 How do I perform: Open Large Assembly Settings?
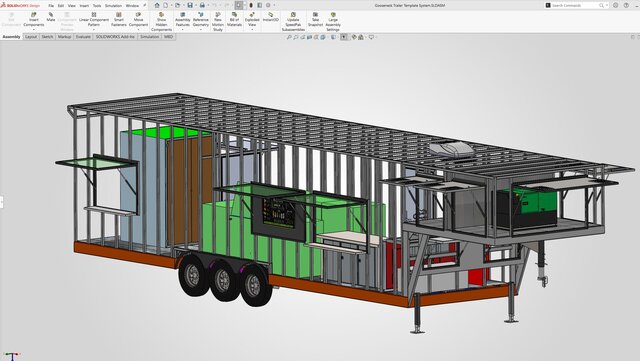coord(333,22)
